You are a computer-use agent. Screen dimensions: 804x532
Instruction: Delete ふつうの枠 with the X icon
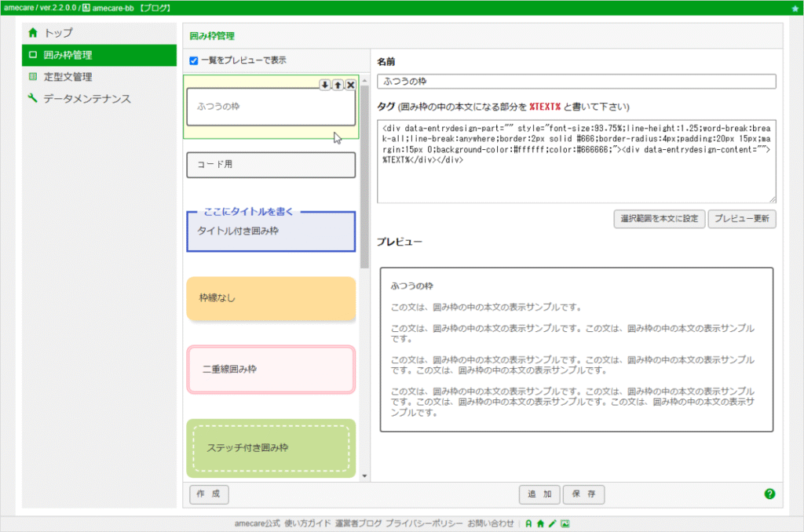coord(351,85)
